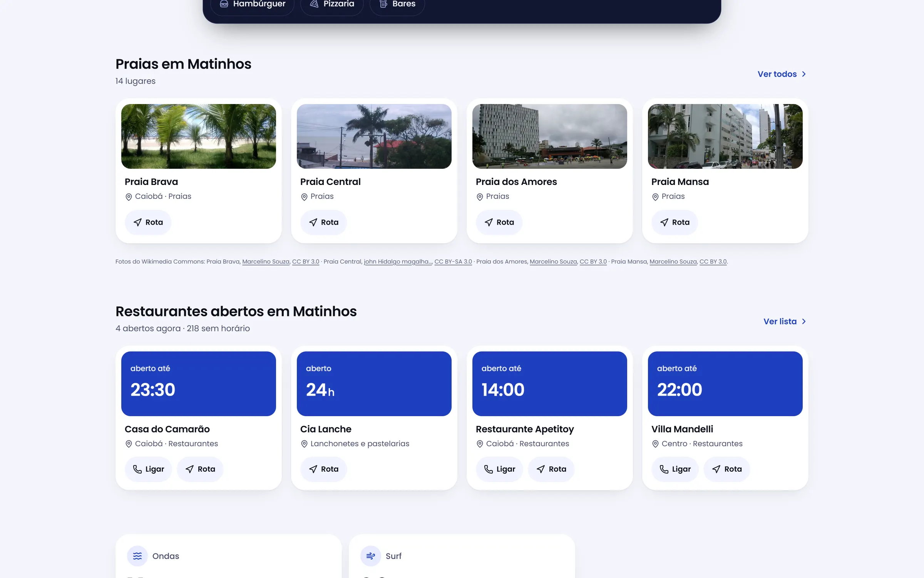The height and width of the screenshot is (578, 924).
Task: Click the location pin under Casa do Camarão
Action: pyautogui.click(x=129, y=444)
